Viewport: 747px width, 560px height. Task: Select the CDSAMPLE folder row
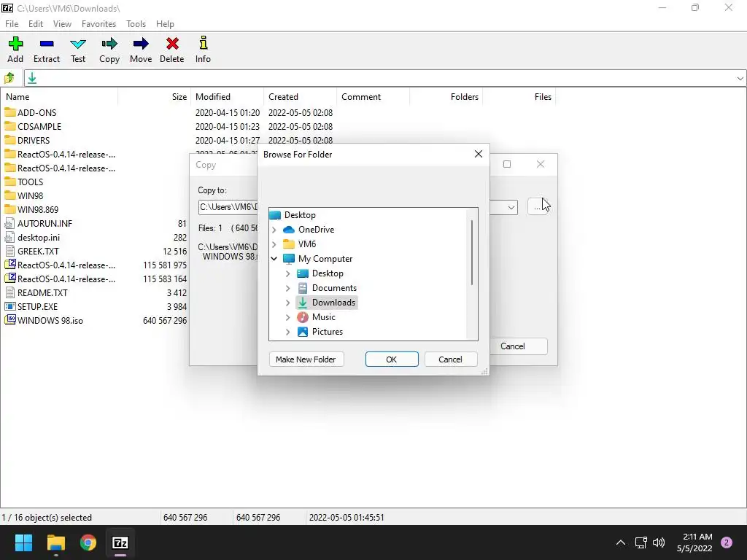click(169, 127)
